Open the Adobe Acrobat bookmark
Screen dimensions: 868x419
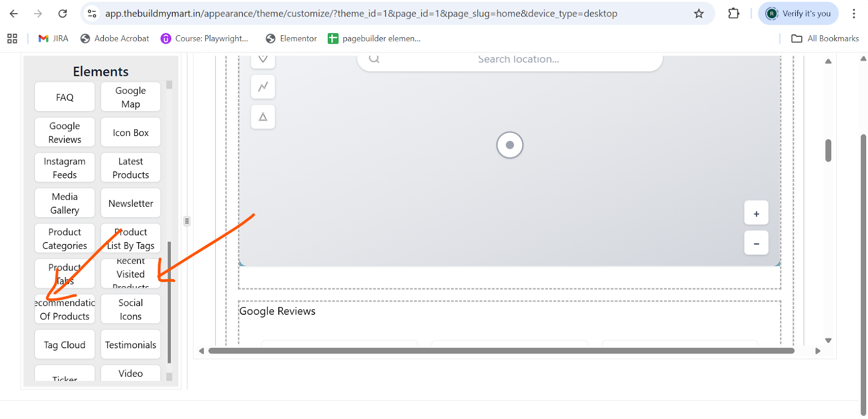pos(115,39)
